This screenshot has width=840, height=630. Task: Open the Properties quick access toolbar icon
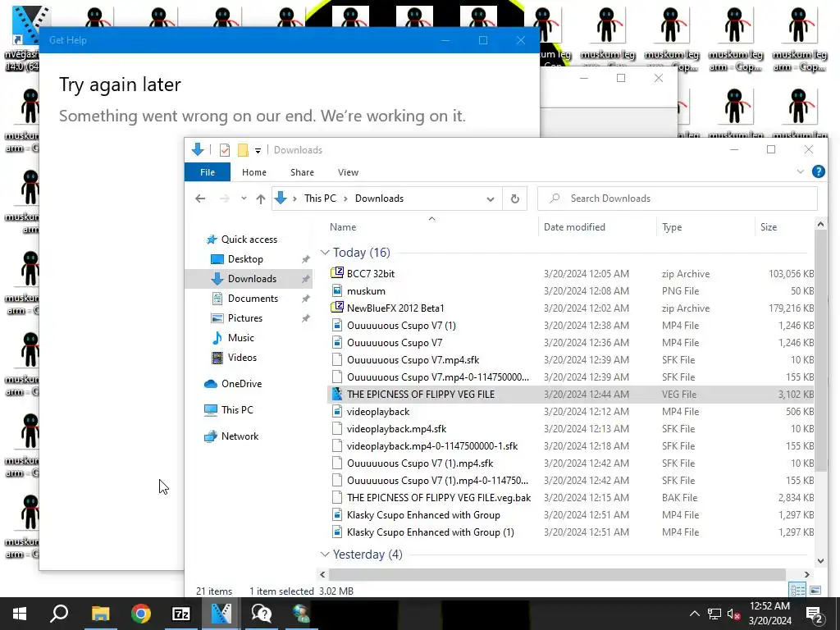[225, 150]
